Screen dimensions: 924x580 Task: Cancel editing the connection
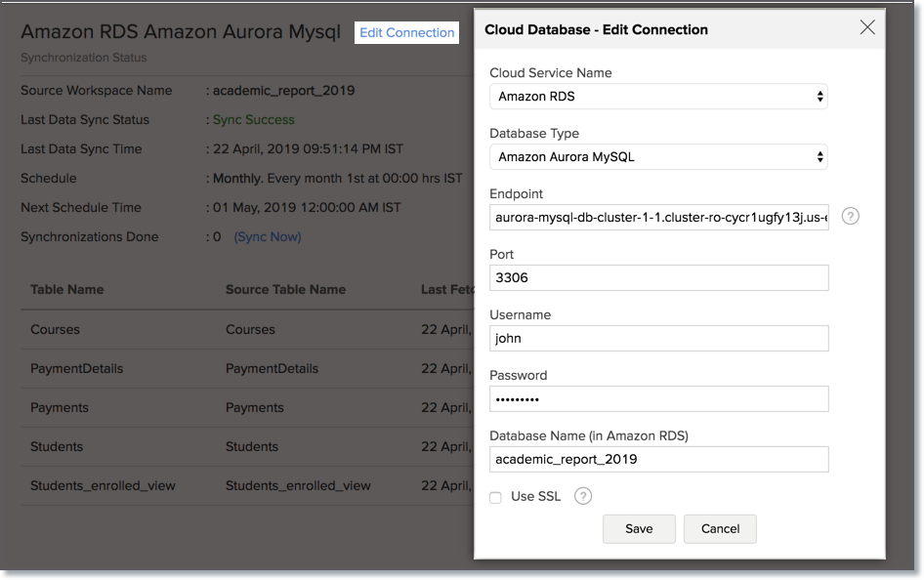pyautogui.click(x=720, y=529)
